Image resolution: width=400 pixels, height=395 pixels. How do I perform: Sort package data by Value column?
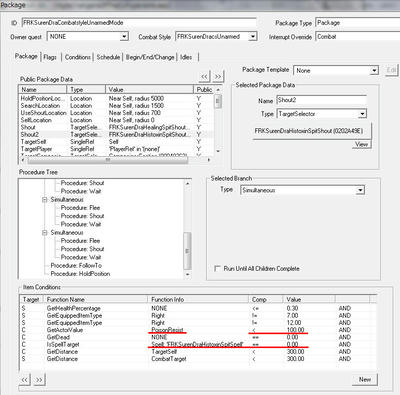(x=149, y=89)
